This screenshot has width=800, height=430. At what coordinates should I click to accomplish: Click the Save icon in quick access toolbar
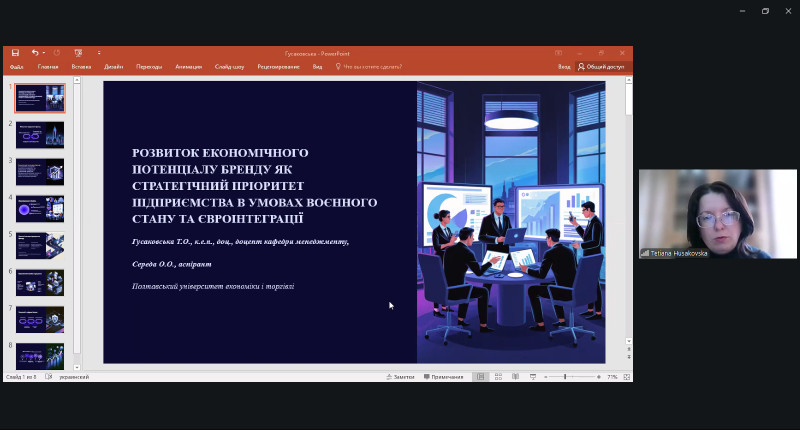click(15, 52)
